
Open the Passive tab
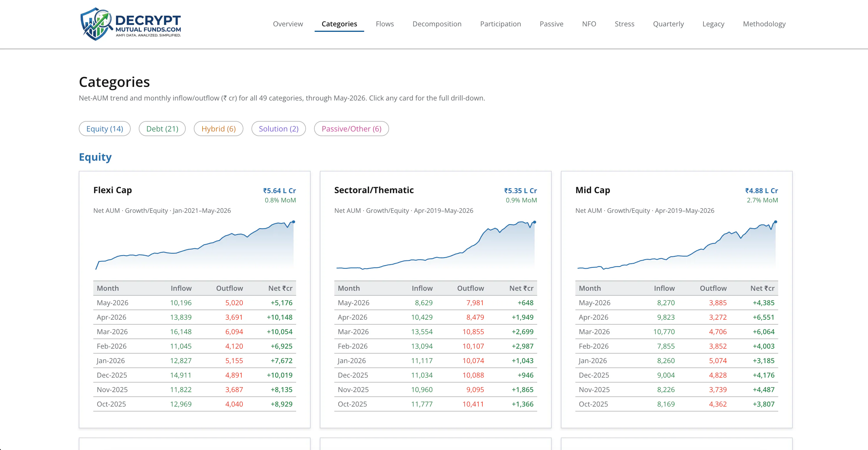pyautogui.click(x=552, y=24)
